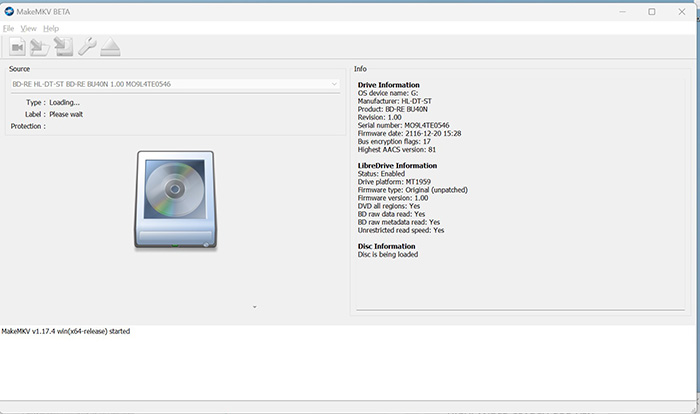Click 'Revision: 1.00' line
Screen dimensions: 700x414
[x=379, y=117]
